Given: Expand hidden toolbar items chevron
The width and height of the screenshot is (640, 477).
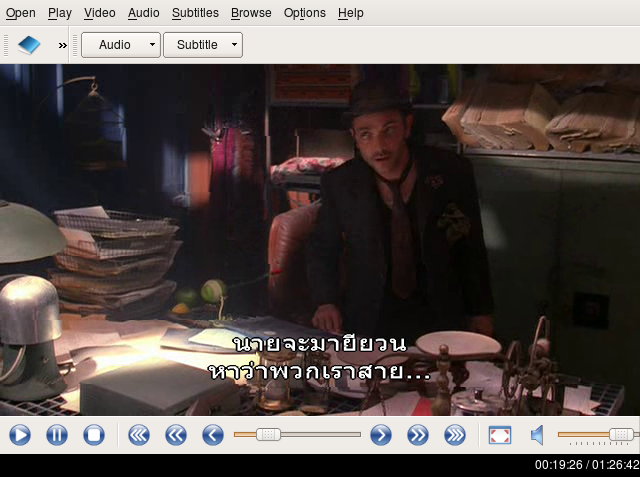Looking at the screenshot, I should tap(62, 45).
